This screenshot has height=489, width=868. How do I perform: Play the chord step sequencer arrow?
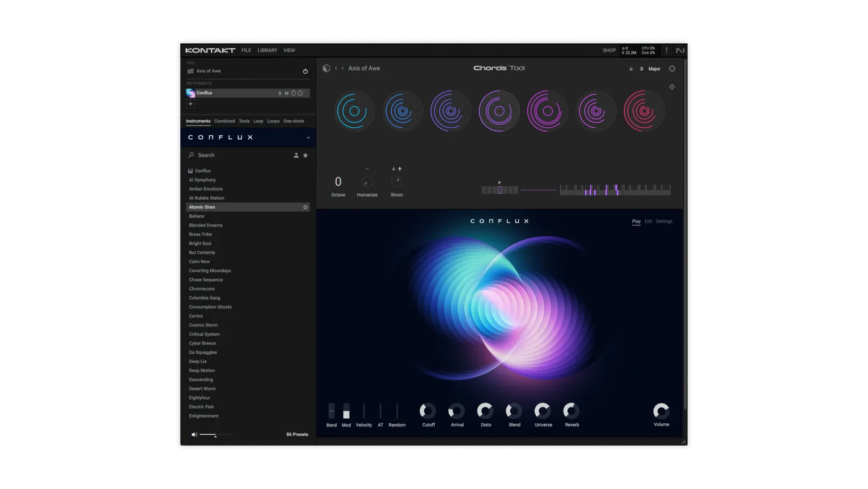(x=499, y=182)
